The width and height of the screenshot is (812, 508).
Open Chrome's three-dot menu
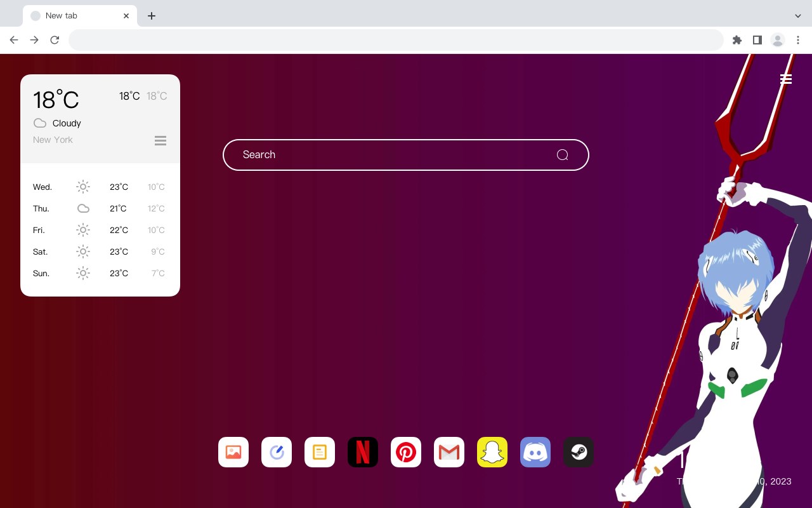coord(798,40)
